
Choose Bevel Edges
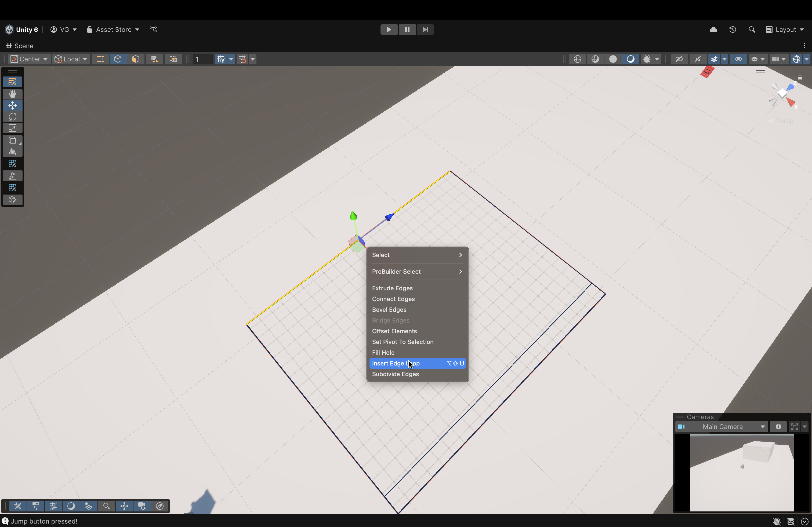[x=417, y=310]
